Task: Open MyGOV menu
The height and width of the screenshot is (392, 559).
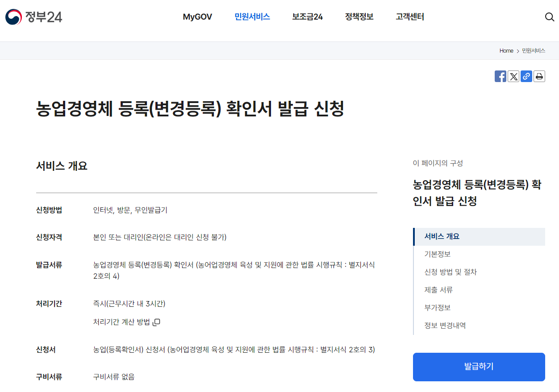Action: pyautogui.click(x=197, y=17)
